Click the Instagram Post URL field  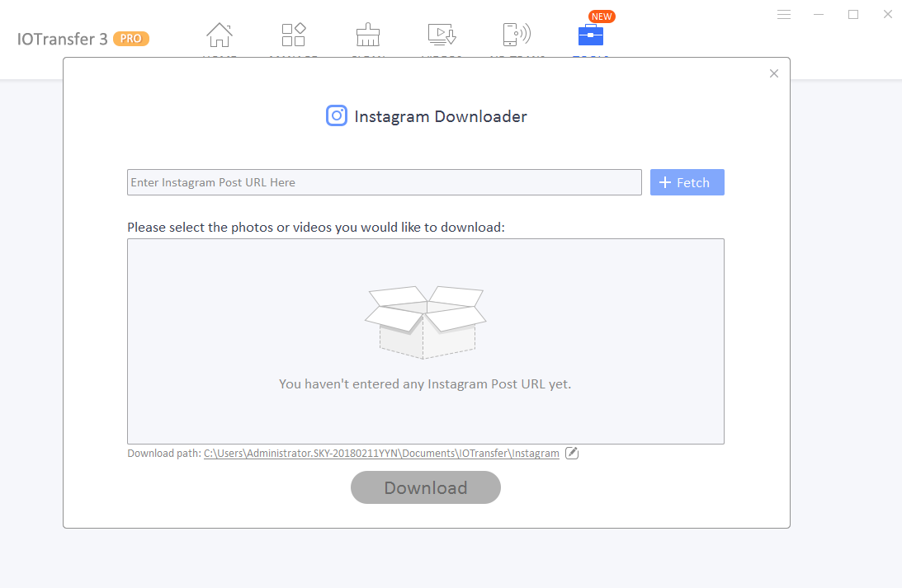[385, 182]
